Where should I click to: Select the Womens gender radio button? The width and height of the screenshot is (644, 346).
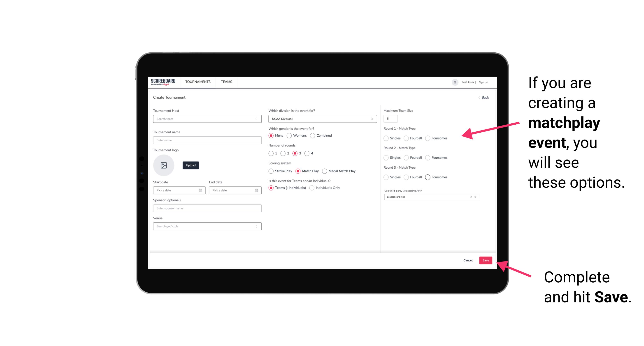290,135
